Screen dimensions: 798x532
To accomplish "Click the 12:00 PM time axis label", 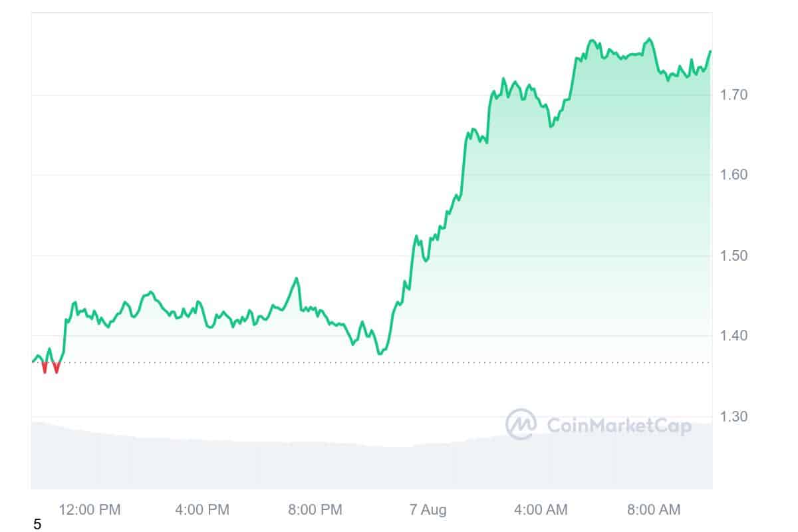I will 90,510.
